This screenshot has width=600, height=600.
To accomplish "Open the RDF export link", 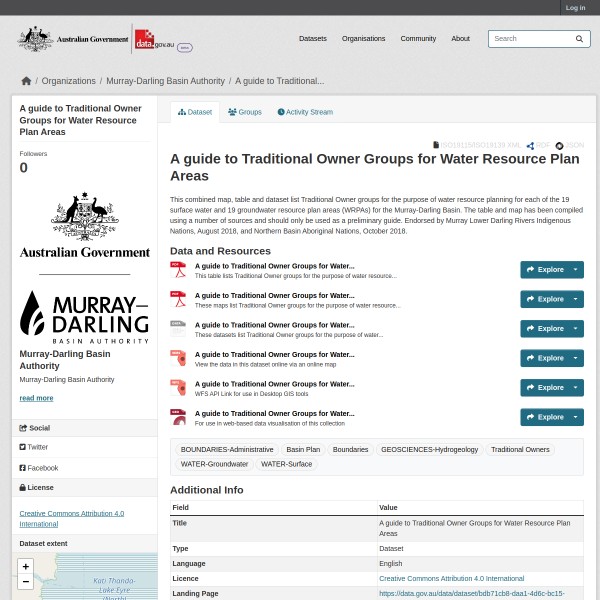I will [539, 145].
